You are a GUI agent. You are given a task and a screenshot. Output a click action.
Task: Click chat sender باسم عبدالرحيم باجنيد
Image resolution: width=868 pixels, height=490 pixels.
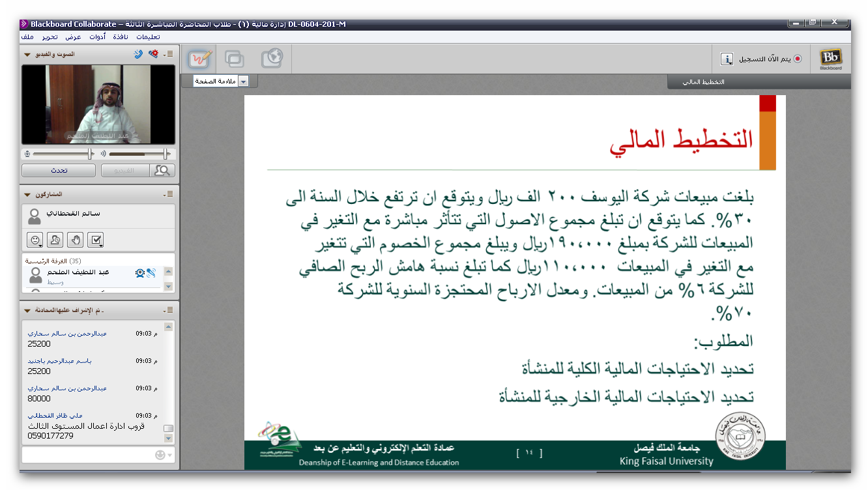pos(59,361)
